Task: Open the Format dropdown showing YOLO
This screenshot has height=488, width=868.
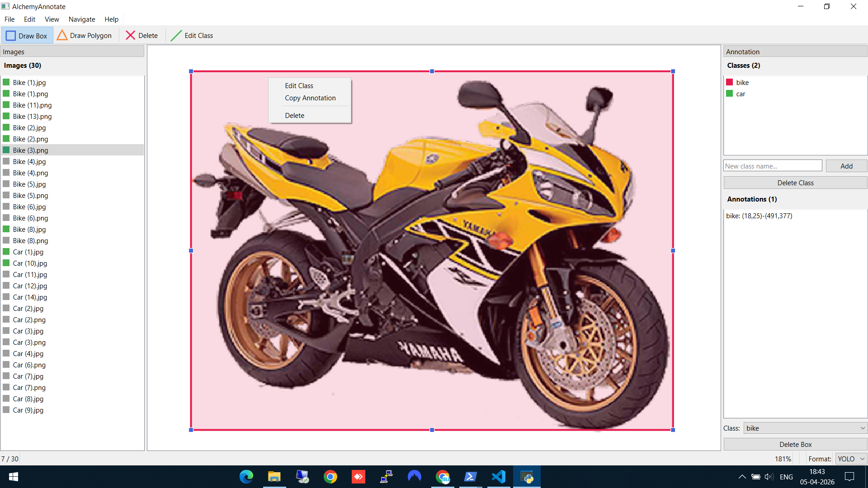Action: point(850,458)
